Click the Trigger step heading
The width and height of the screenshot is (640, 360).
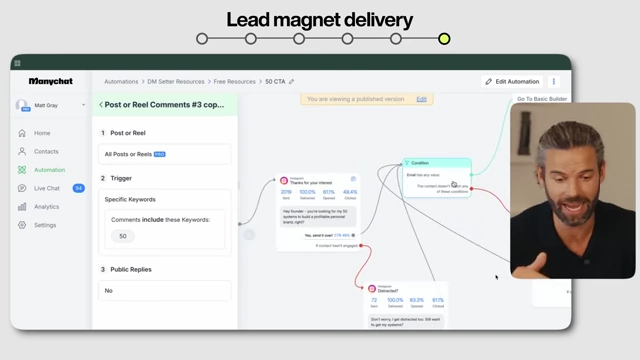coord(121,178)
